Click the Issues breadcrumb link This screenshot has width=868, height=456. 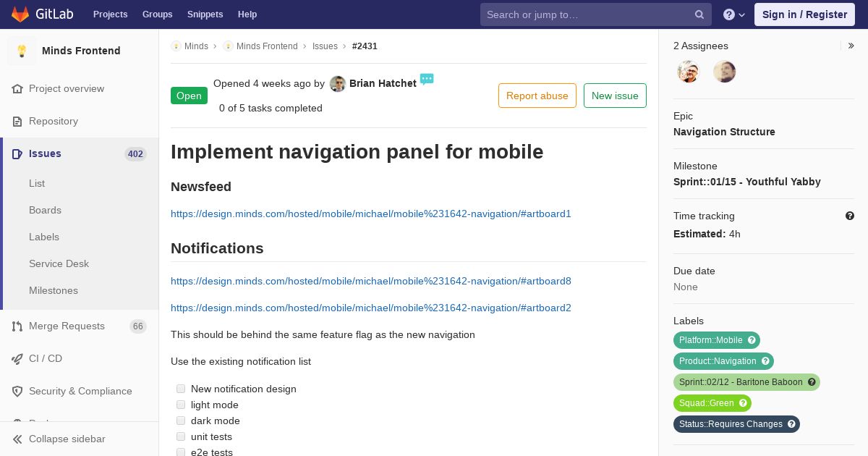[x=325, y=46]
